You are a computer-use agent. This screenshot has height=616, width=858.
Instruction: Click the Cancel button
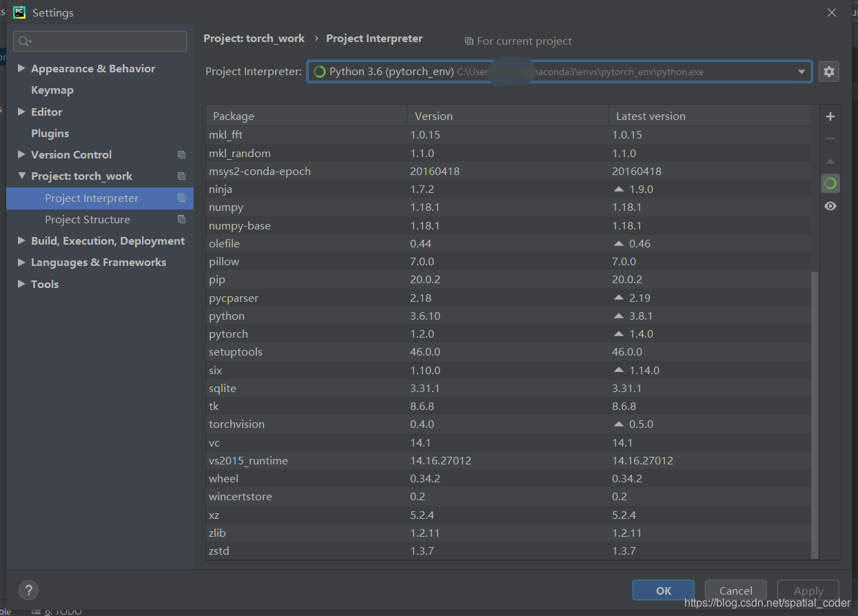(x=736, y=591)
